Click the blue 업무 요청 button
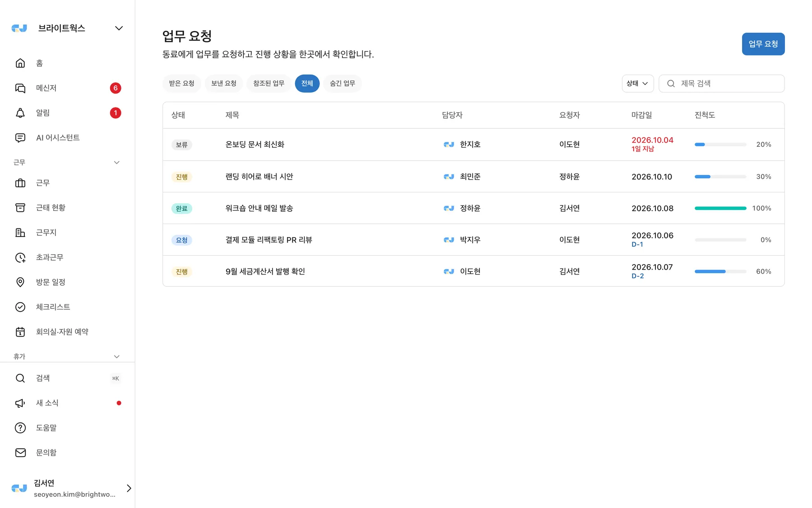The image size is (812, 508). click(x=763, y=44)
